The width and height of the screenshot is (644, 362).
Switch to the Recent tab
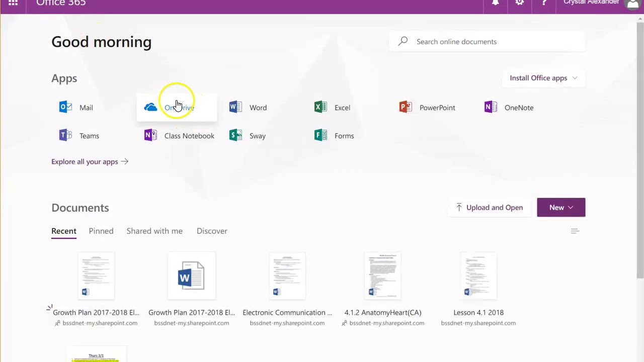coord(64,231)
